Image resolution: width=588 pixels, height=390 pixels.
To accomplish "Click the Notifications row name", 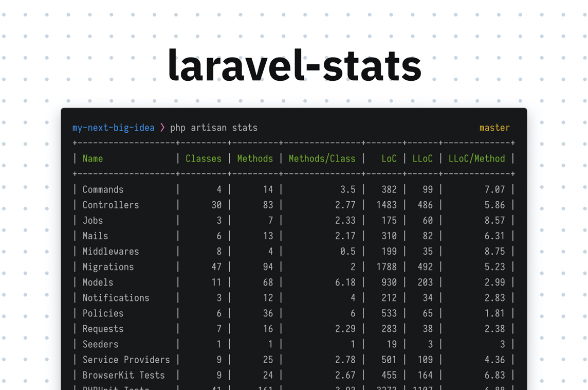I will click(x=116, y=298).
